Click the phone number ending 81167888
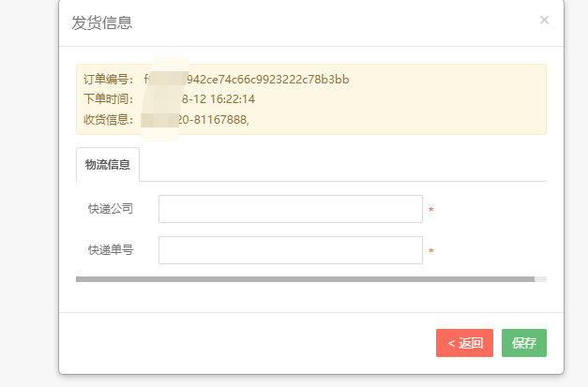Image resolution: width=588 pixels, height=387 pixels. tap(222, 119)
